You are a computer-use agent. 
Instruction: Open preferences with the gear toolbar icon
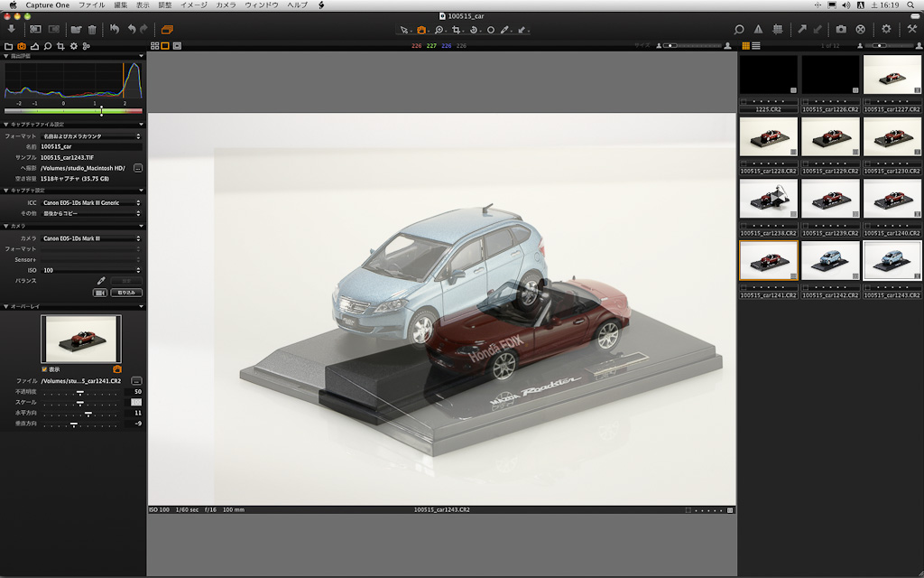click(x=886, y=30)
